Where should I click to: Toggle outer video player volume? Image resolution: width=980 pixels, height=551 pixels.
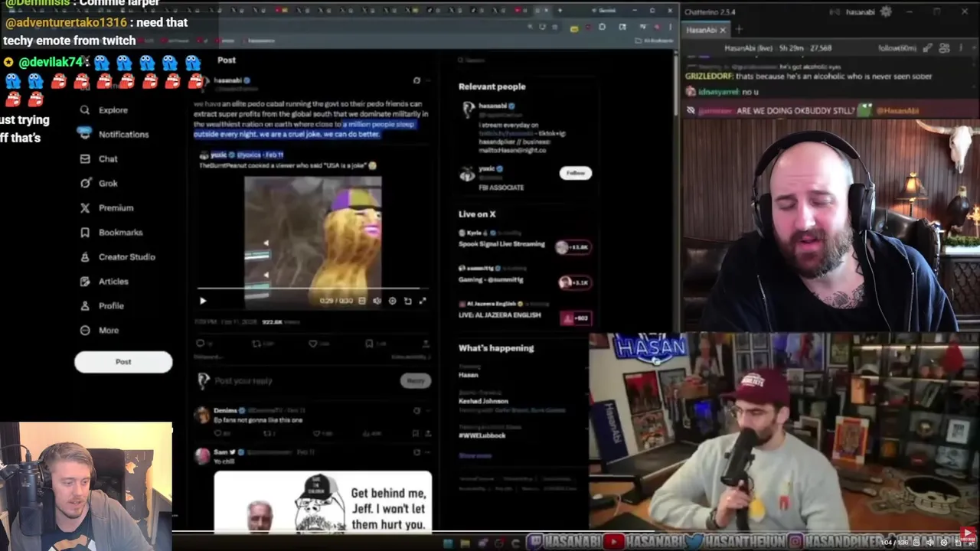pyautogui.click(x=930, y=543)
